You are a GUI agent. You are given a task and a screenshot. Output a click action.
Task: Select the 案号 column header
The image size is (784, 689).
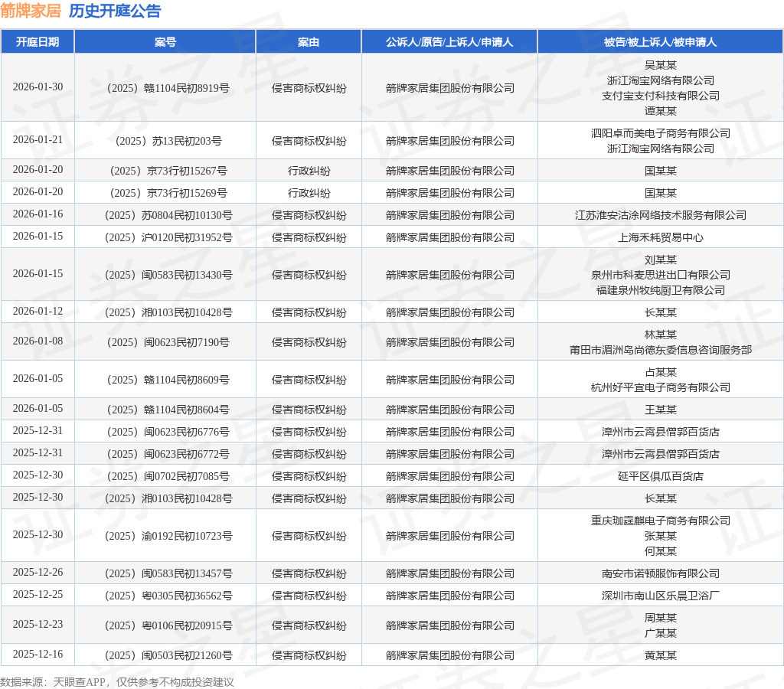165,42
